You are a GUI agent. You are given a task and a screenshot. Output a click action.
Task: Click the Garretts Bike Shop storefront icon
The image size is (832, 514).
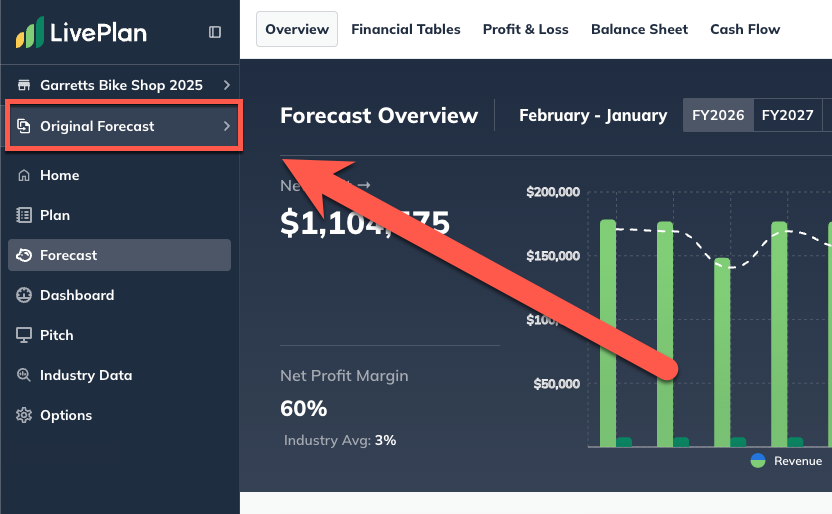click(24, 85)
